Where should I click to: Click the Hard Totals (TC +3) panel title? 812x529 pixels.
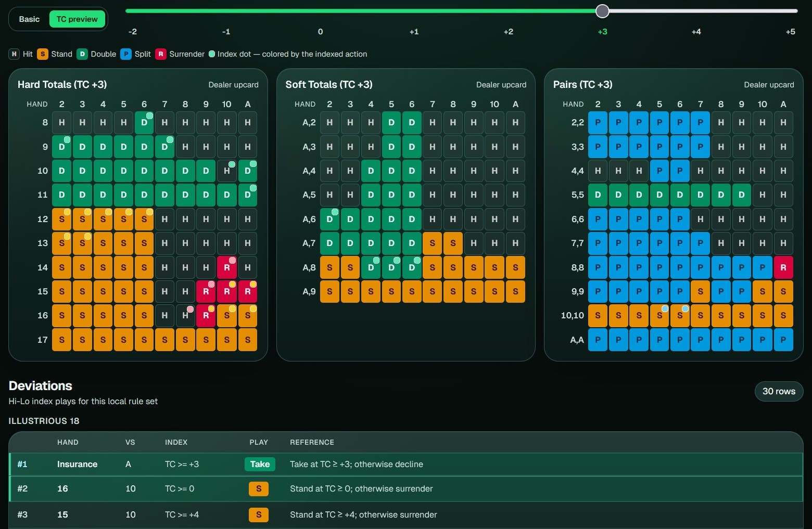[62, 84]
